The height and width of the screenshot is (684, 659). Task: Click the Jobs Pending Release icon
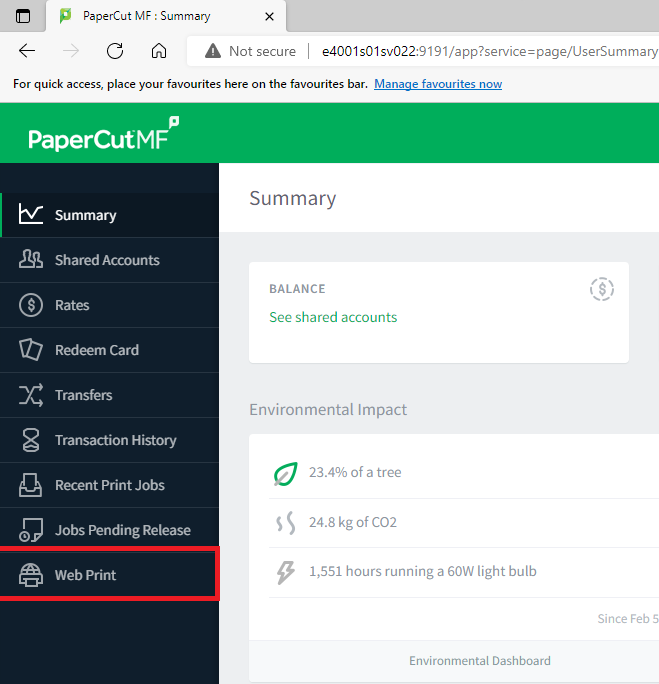31,530
